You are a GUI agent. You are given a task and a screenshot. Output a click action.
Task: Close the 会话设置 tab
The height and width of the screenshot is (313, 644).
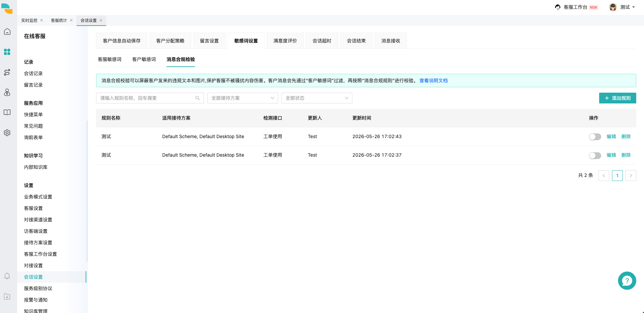(101, 20)
